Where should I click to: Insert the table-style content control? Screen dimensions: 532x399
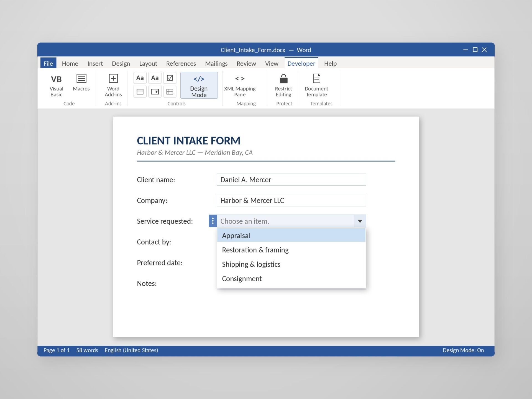[170, 92]
